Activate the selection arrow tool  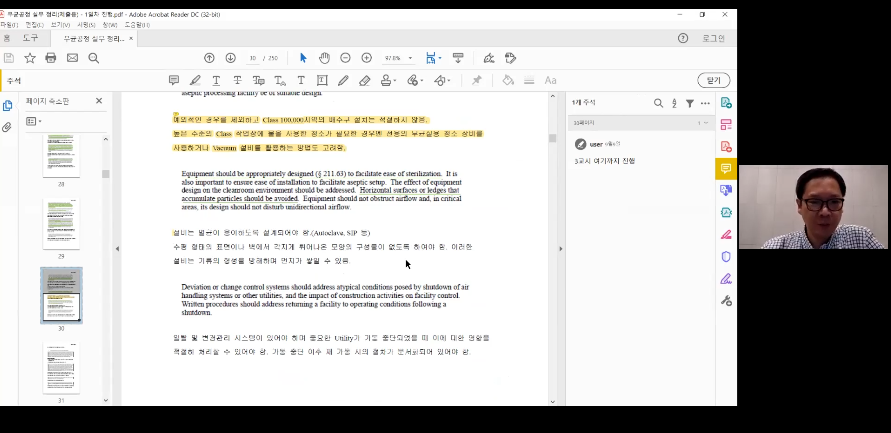pyautogui.click(x=303, y=58)
